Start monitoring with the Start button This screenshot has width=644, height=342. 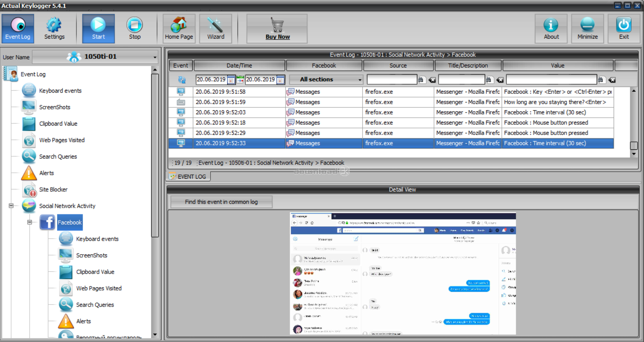98,28
